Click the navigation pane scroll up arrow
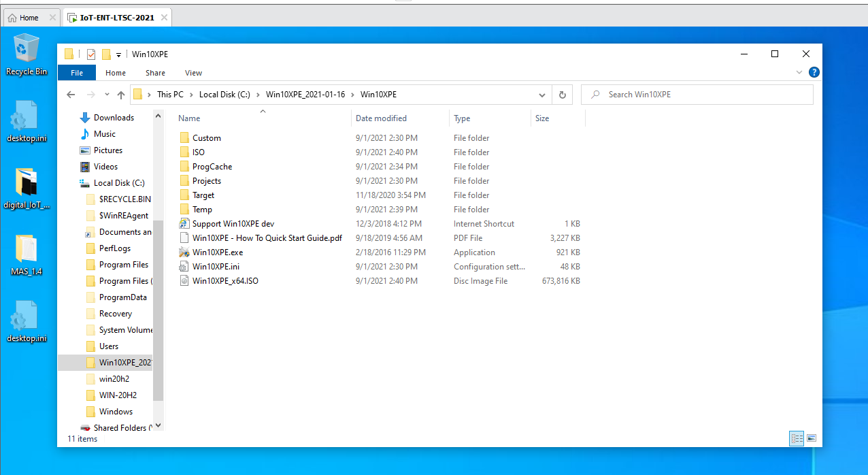868x475 pixels. (x=158, y=117)
